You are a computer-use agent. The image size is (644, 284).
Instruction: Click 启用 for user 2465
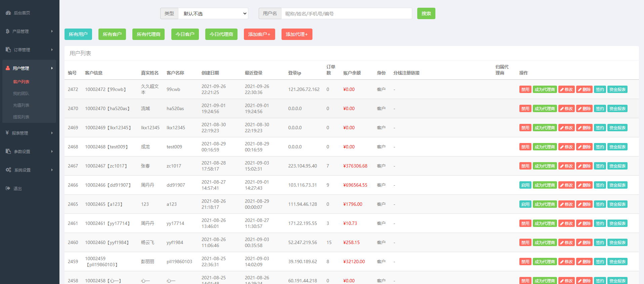(x=525, y=204)
